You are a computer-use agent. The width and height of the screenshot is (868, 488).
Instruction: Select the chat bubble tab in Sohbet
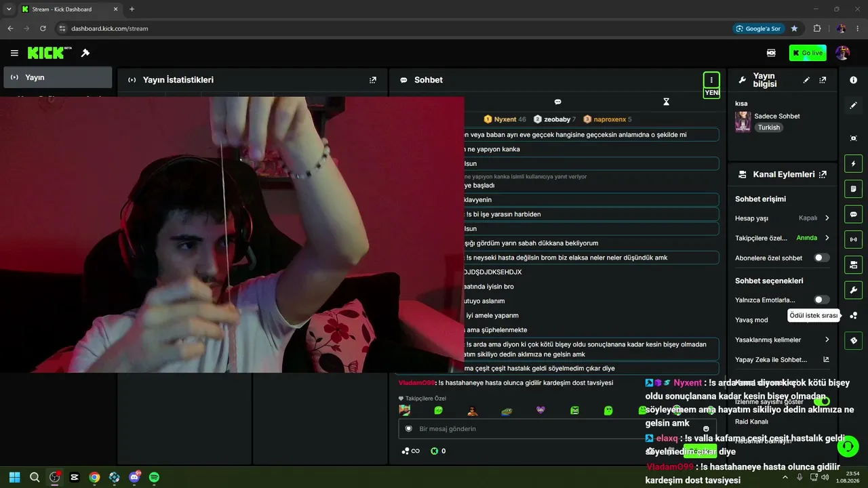[557, 102]
